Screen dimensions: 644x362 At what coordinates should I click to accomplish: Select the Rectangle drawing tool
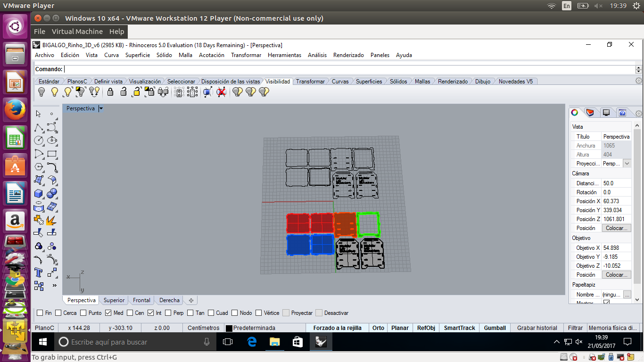pos(52,154)
